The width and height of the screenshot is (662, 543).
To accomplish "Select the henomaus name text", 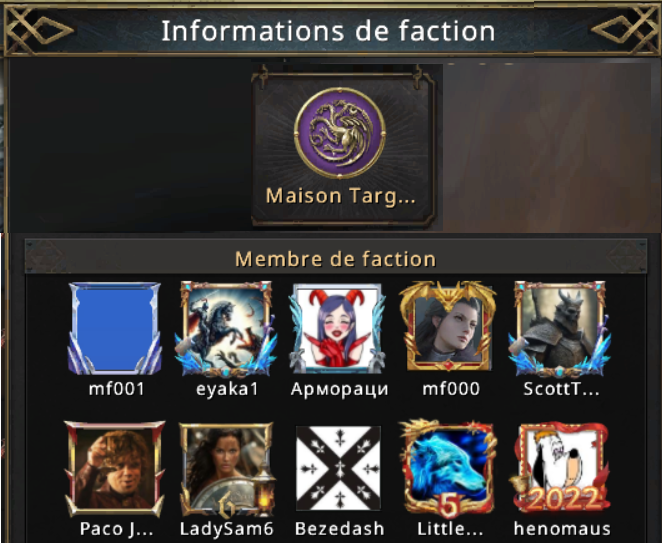I will [562, 529].
